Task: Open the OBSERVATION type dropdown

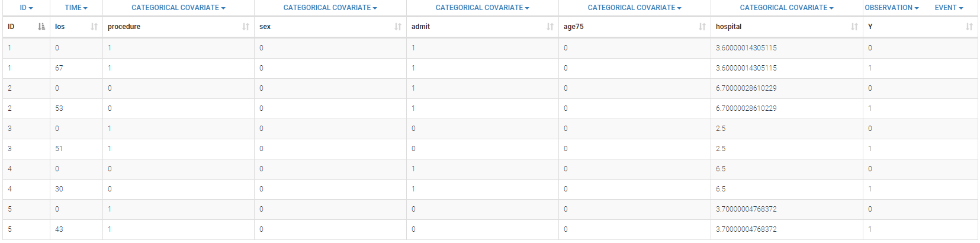Action: click(x=892, y=8)
